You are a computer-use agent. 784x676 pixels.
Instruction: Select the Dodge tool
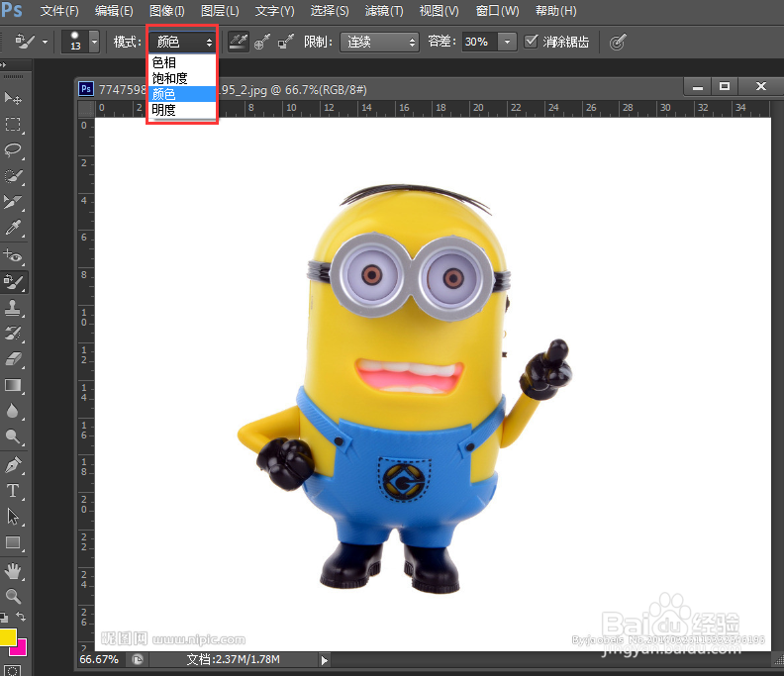(x=13, y=437)
